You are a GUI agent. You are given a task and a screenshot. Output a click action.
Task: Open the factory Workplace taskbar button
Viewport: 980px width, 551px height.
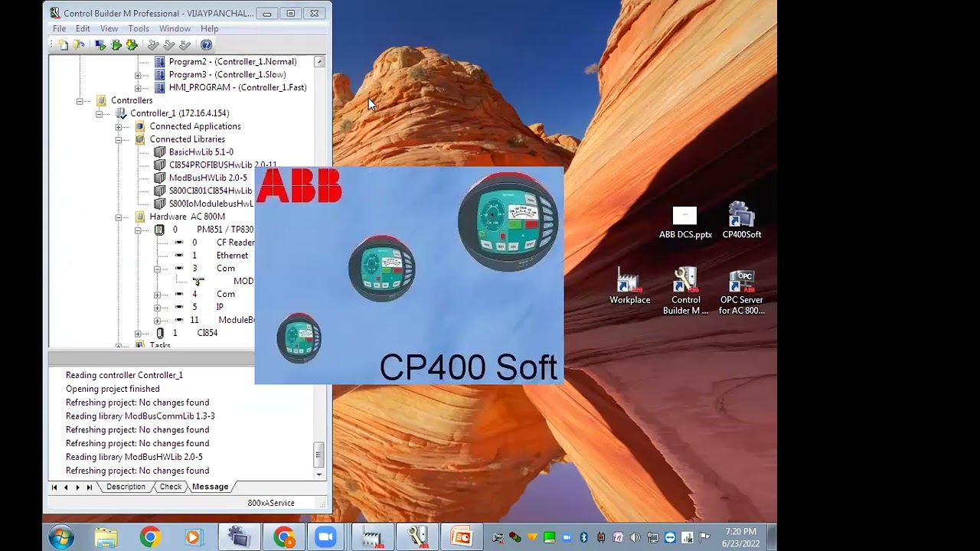point(374,537)
